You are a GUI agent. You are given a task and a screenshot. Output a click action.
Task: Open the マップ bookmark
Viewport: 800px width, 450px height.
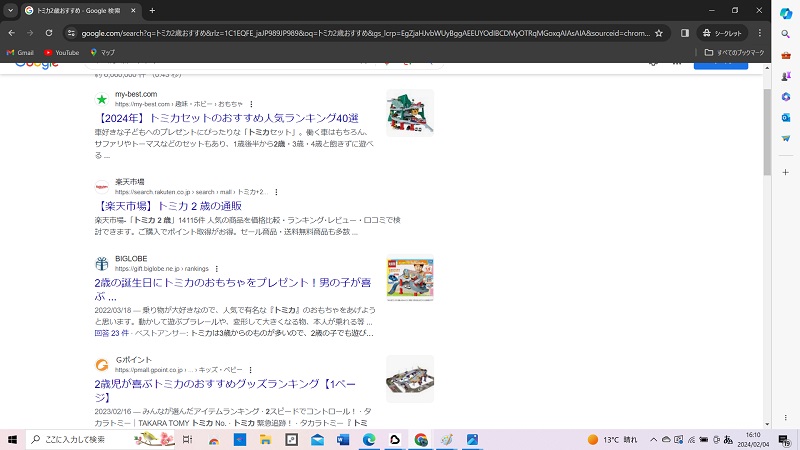coord(103,53)
